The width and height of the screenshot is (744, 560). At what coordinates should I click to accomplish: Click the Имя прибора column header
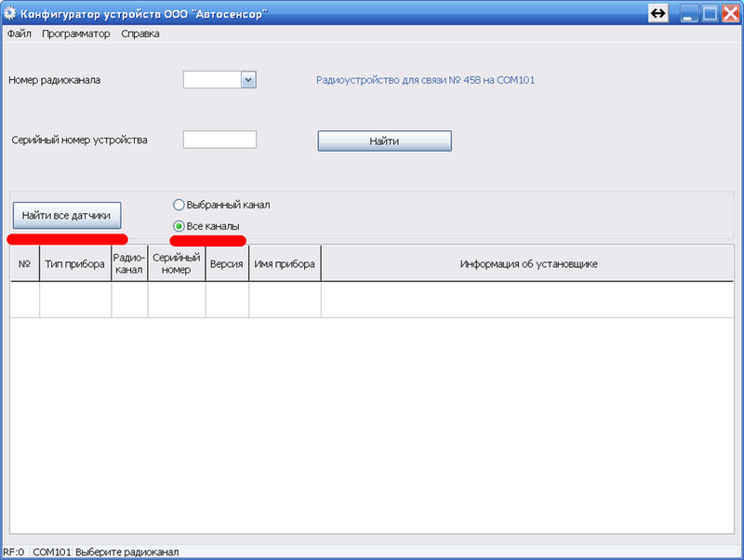(285, 263)
